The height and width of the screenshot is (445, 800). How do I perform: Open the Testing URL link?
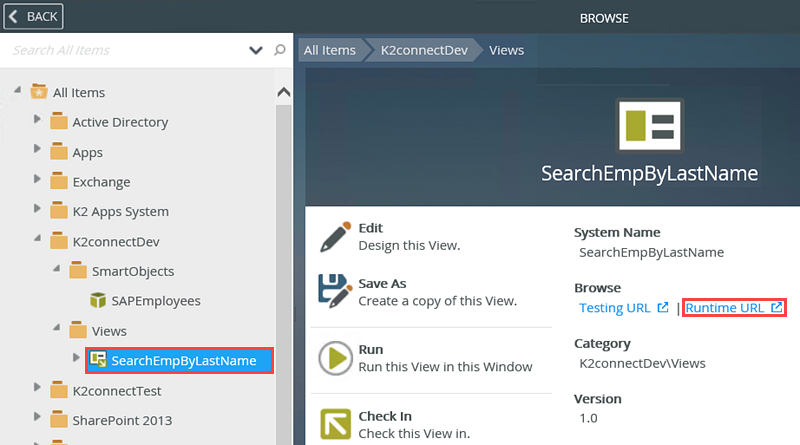click(615, 308)
